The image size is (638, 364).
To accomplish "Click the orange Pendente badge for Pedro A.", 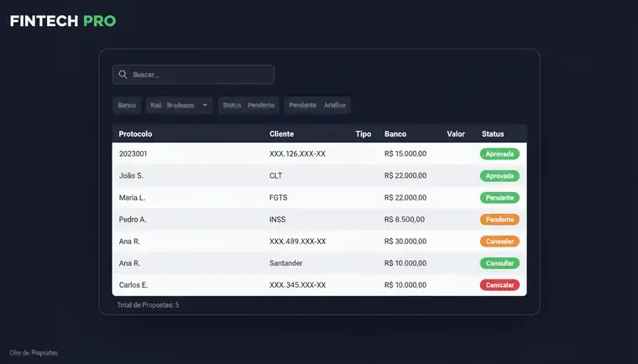I will pos(499,219).
